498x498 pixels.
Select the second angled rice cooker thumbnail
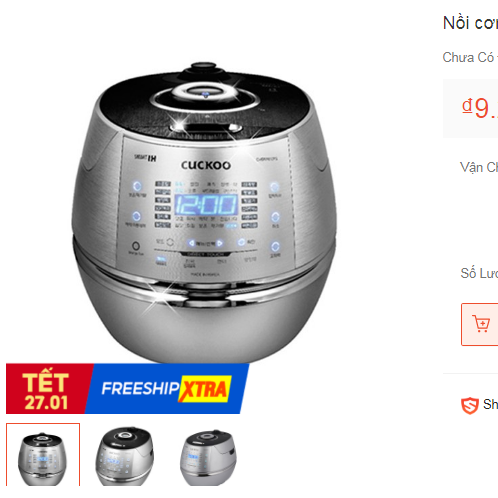(125, 455)
